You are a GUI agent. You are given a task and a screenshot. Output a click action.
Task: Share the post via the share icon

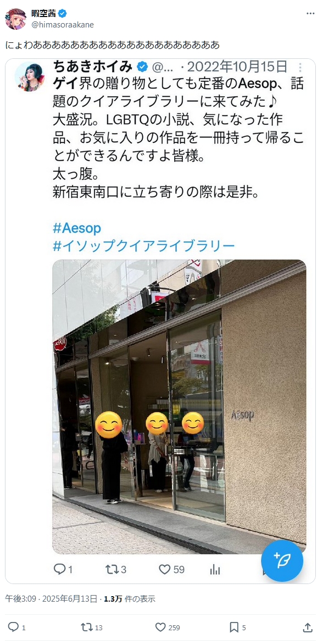click(x=308, y=627)
